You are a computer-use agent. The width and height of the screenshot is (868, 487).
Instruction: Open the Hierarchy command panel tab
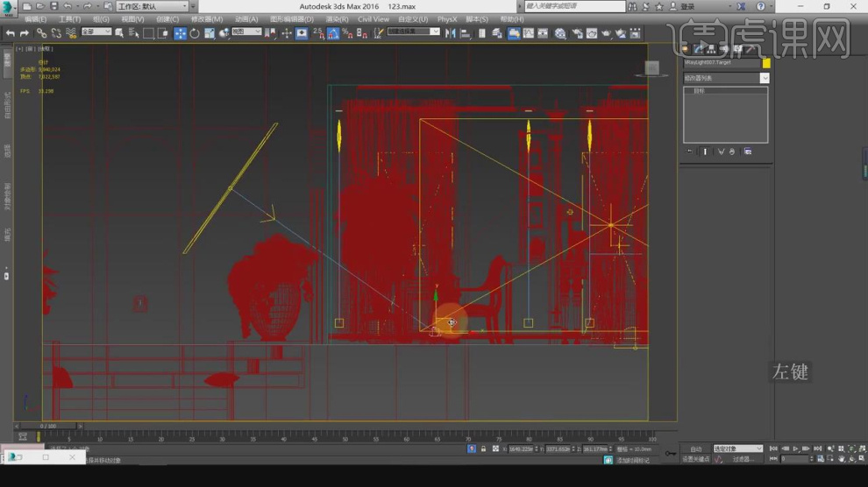[x=711, y=49]
